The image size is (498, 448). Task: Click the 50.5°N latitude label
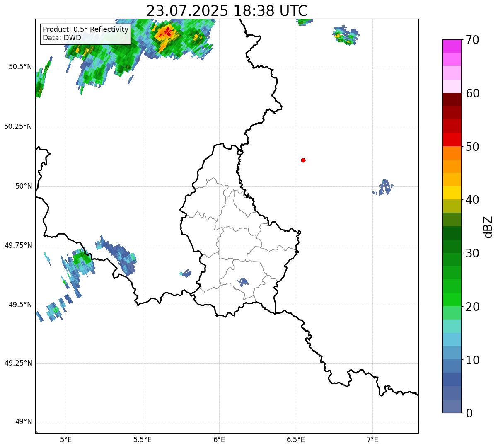[20, 67]
